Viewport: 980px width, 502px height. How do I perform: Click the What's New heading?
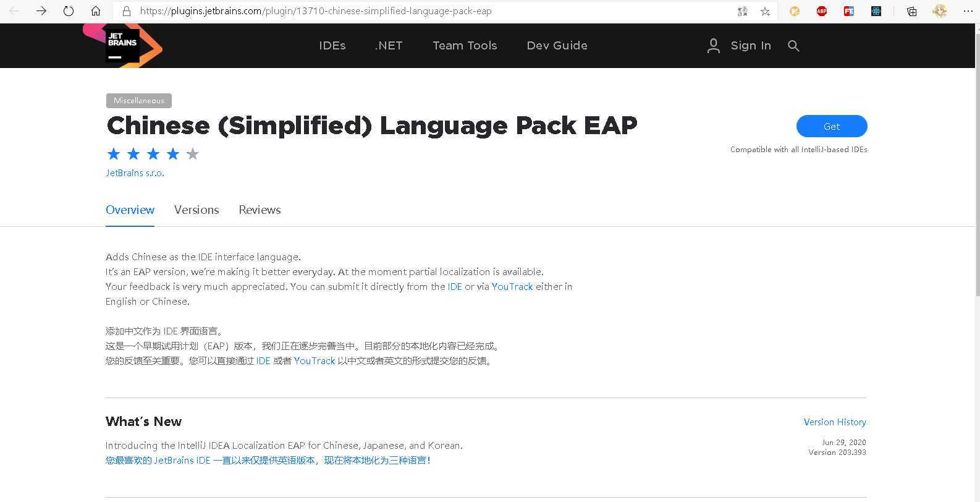pos(143,422)
